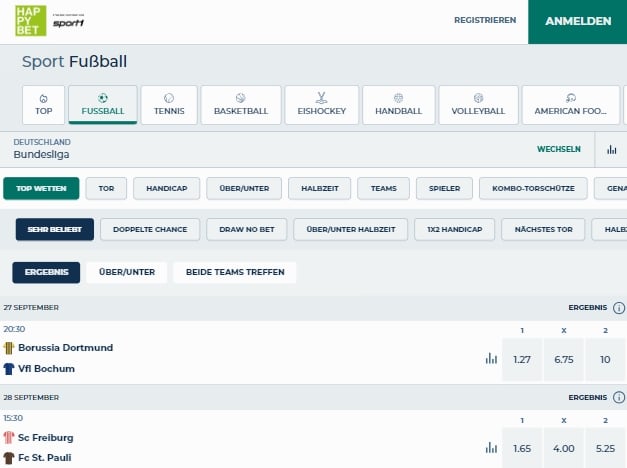Image resolution: width=627 pixels, height=468 pixels.
Task: Click the 15:30 kickoff time
Action: (13, 418)
